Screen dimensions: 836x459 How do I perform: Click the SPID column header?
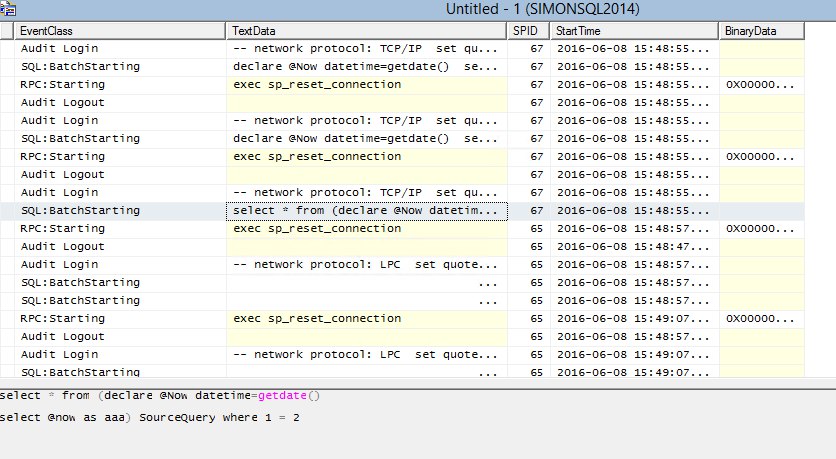(x=528, y=31)
